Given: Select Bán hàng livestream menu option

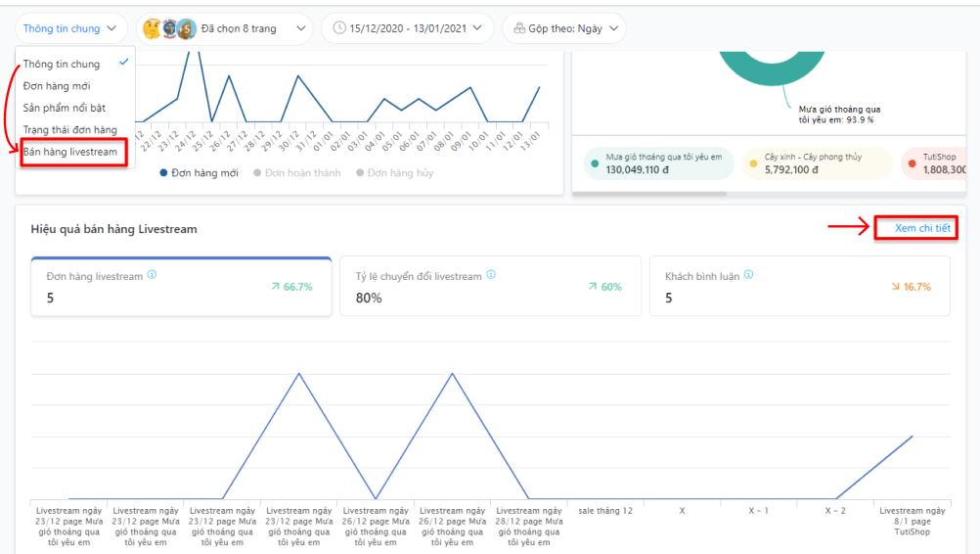Looking at the screenshot, I should (70, 152).
